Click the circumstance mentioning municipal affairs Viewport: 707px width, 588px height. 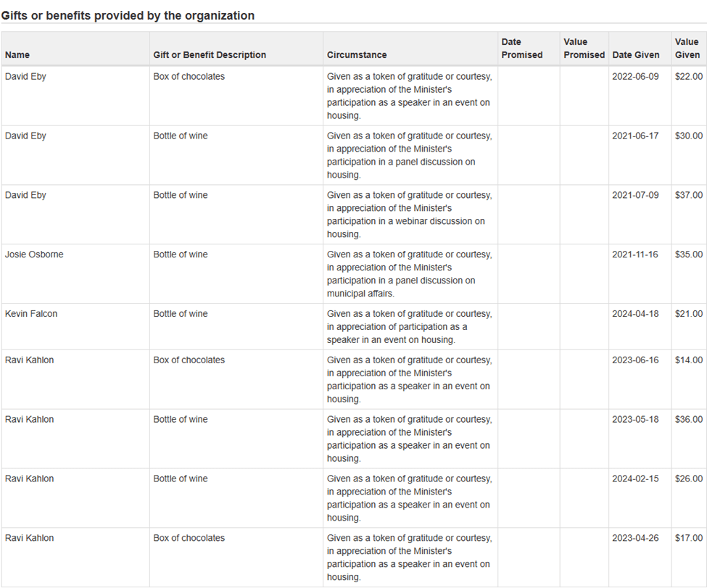410,274
